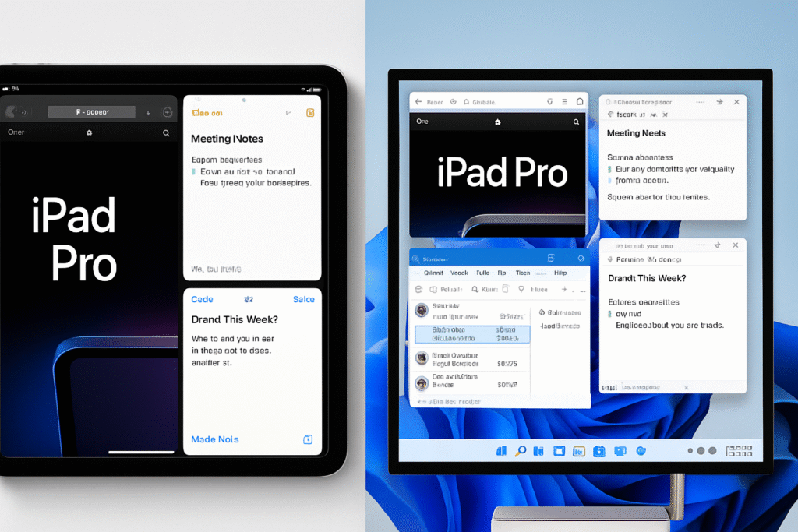The image size is (798, 532).
Task: Tap the compose icon beside Made Nols
Action: click(x=308, y=439)
